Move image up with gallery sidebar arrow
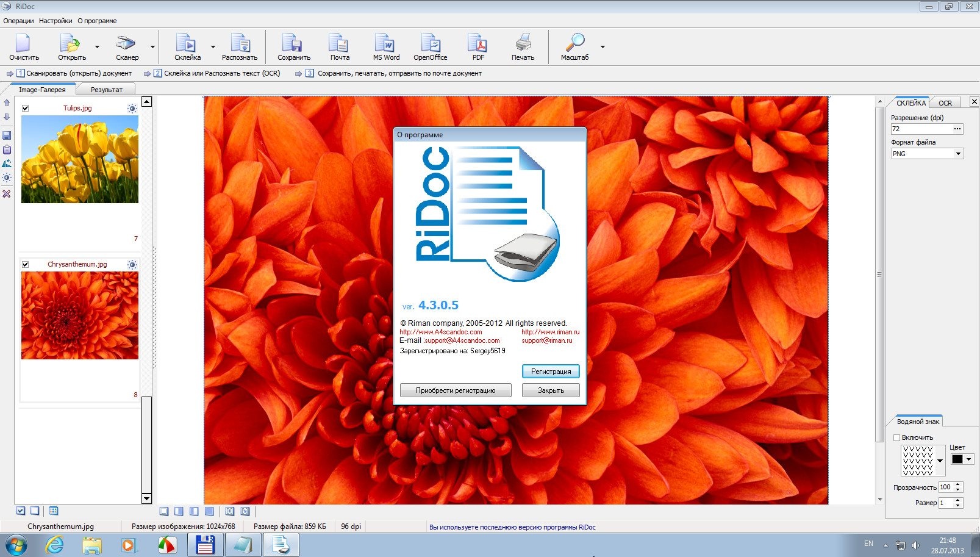Image resolution: width=980 pixels, height=557 pixels. 7,103
